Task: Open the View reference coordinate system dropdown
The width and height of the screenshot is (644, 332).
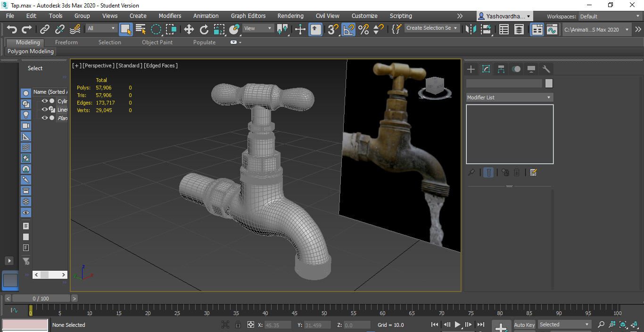Action: coord(257,28)
